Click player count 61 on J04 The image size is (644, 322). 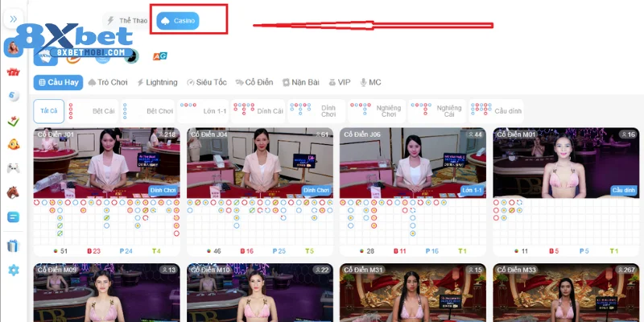pyautogui.click(x=322, y=134)
